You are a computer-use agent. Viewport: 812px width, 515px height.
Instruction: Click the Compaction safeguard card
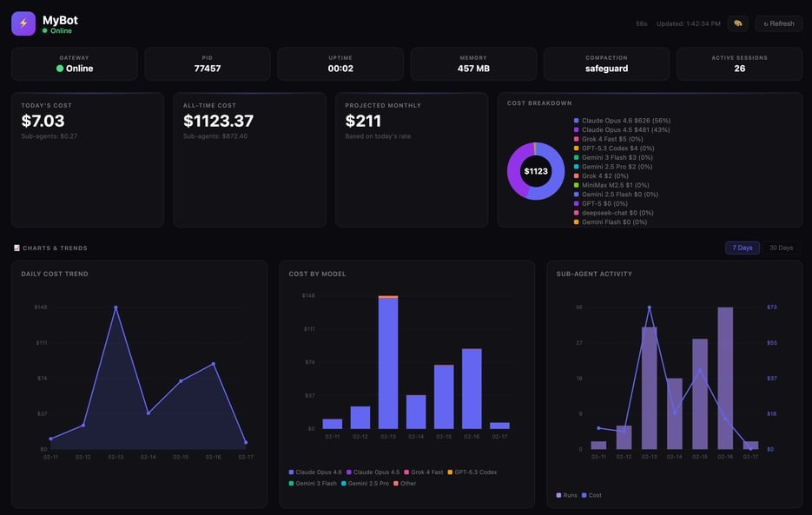coord(606,64)
